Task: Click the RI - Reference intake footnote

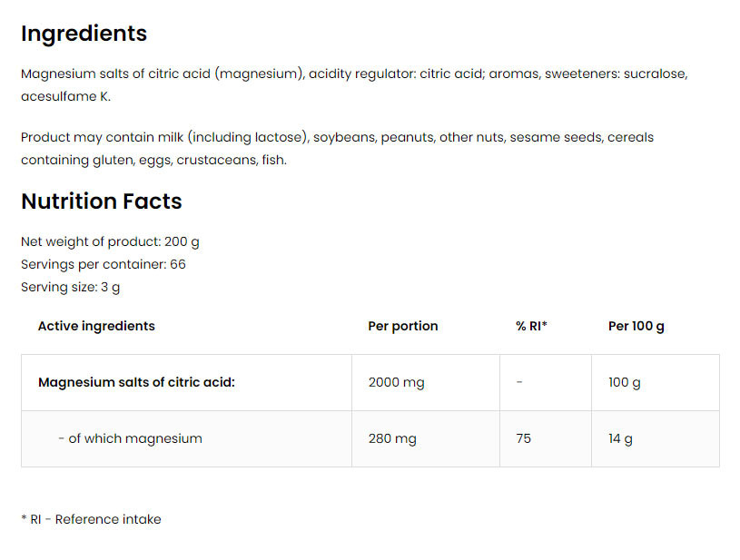Action: point(91,520)
